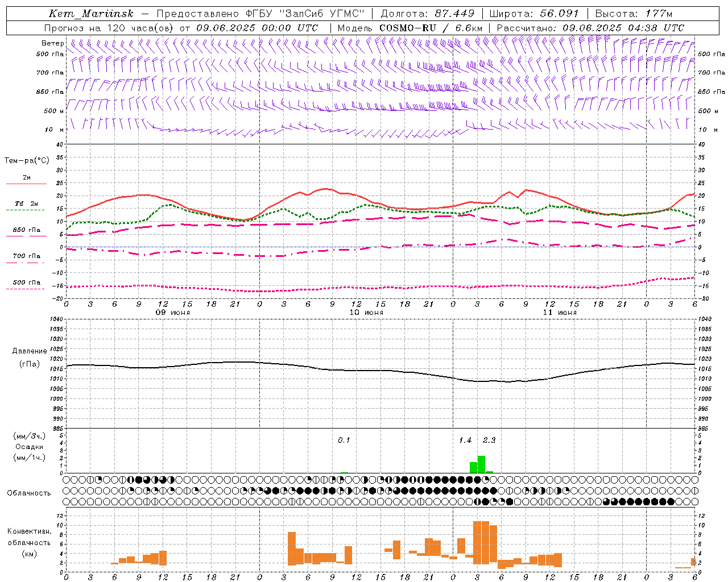Image resolution: width=728 pixels, height=582 pixels.
Task: Click the 'Осадки' precipitation label
Action: (30, 447)
